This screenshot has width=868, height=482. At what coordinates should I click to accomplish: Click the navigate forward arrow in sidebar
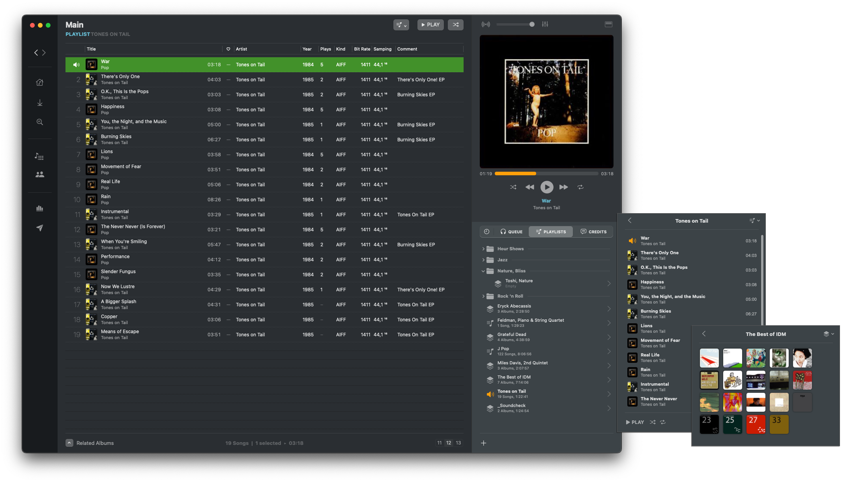44,53
